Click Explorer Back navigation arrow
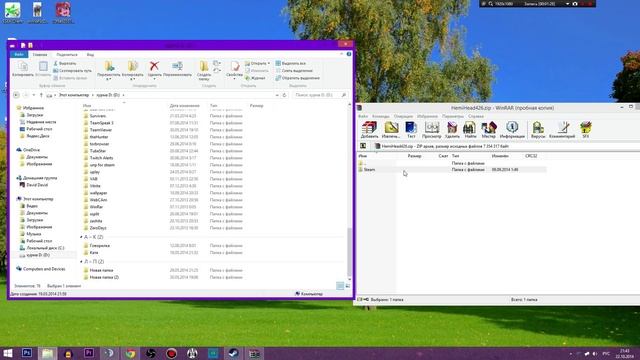Screen dimensions: 640x360 16,95
